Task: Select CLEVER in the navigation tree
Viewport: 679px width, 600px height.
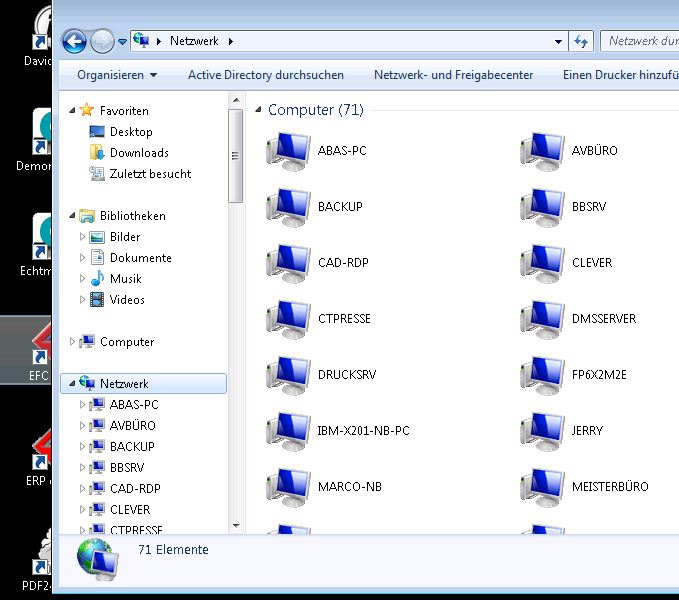Action: [x=130, y=510]
